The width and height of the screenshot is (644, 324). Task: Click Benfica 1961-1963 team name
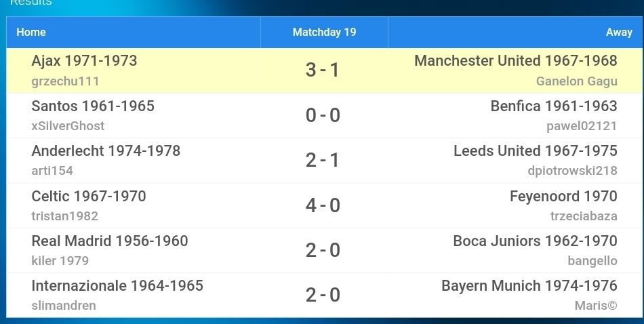pos(554,106)
